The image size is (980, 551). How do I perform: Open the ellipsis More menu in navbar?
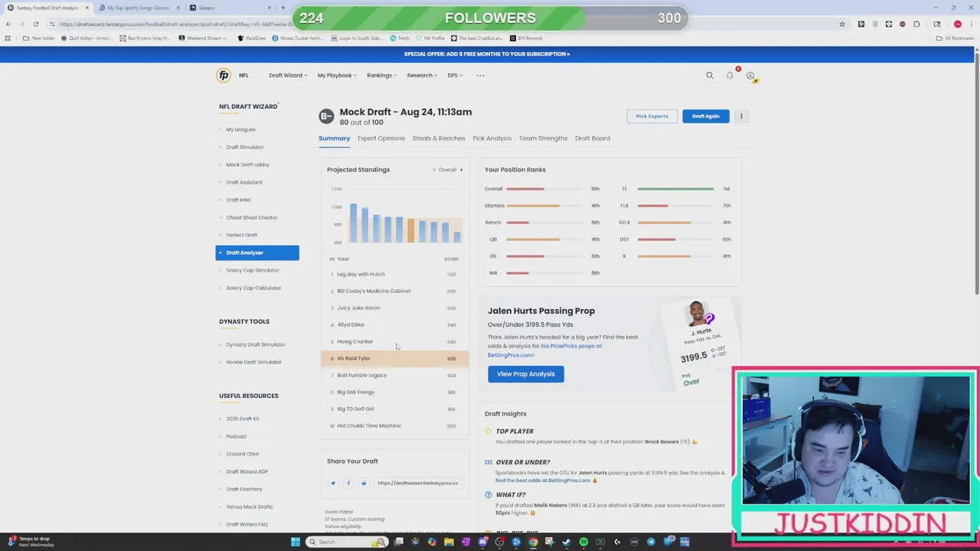pos(480,75)
